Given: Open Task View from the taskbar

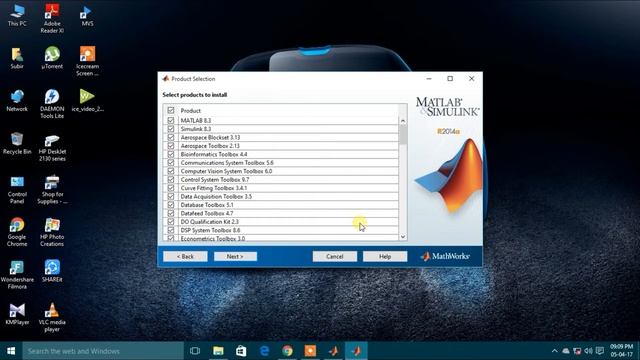Looking at the screenshot, I should (x=195, y=351).
